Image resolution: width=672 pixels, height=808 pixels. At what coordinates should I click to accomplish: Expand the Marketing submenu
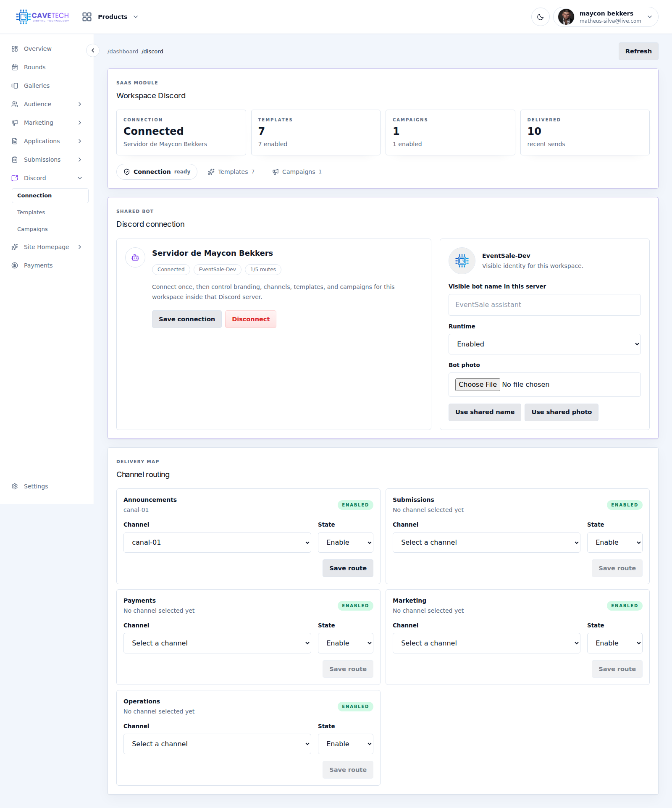click(x=80, y=123)
